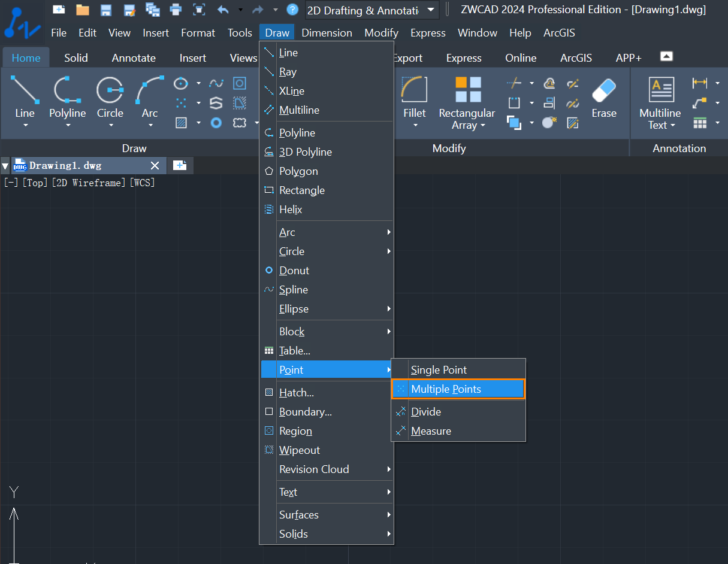Click the Spline icon in the ribbon Draw panel

(x=216, y=83)
